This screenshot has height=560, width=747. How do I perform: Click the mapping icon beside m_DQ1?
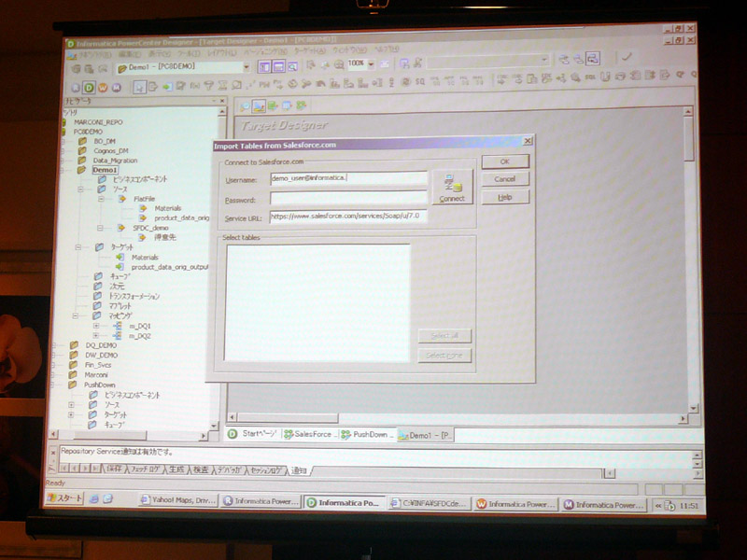point(118,326)
